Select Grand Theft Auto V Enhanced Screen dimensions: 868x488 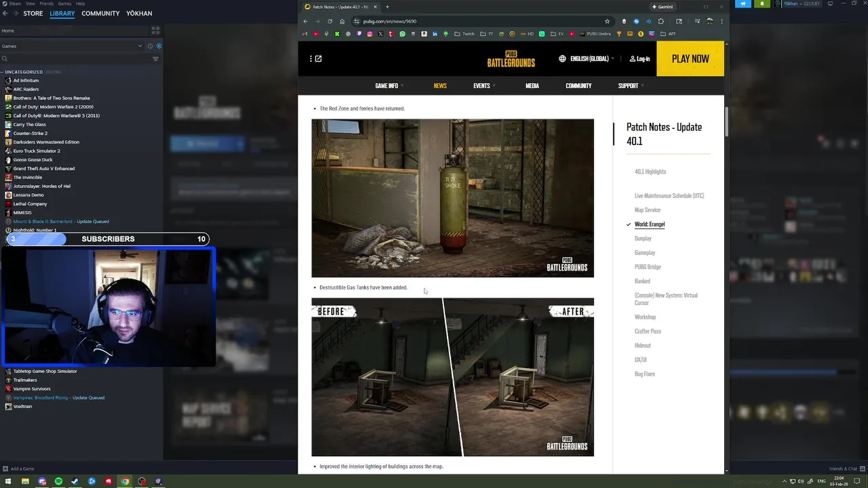pos(44,168)
